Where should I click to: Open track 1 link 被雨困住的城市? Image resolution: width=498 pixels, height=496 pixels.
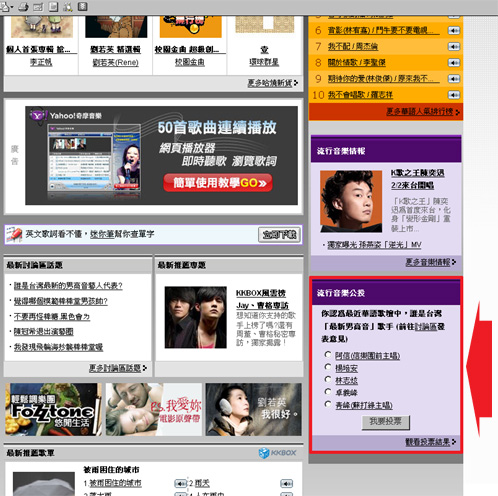115,483
